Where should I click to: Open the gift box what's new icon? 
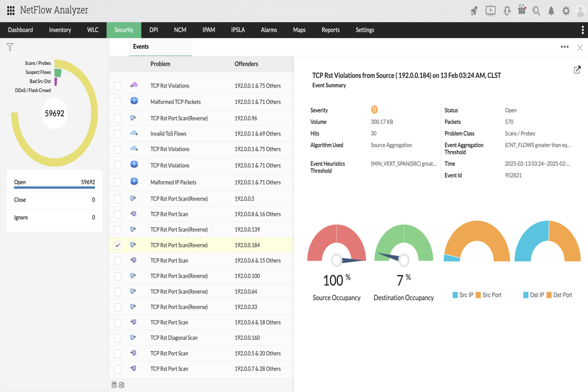pos(522,10)
